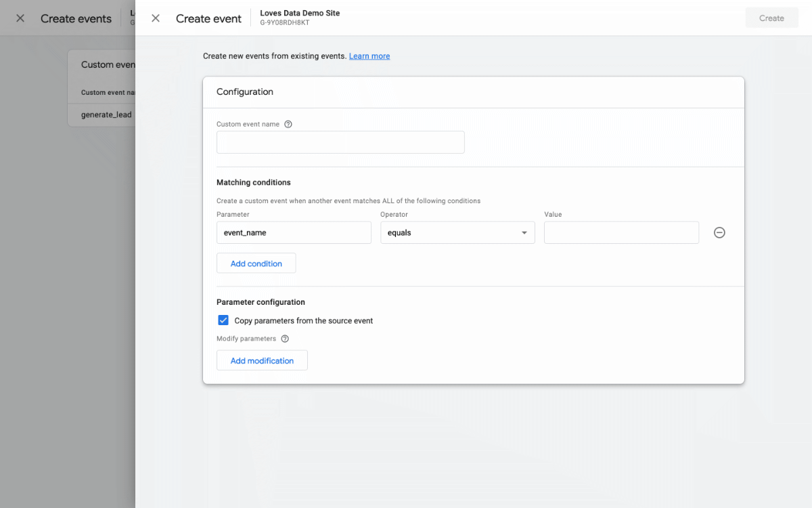Open the Learn more link
Screen dimensions: 812x508
369,56
